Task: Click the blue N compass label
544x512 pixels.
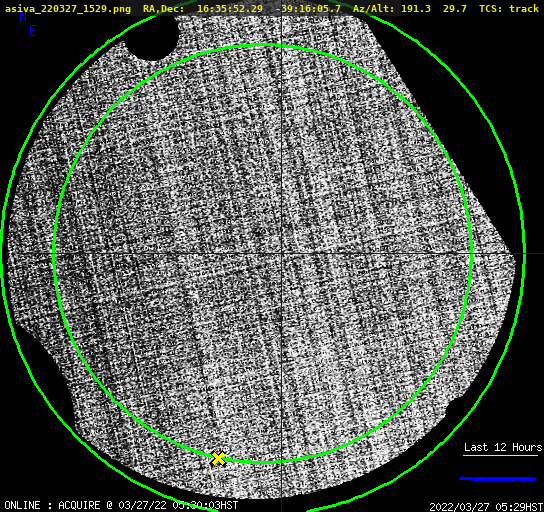Action: (x=23, y=17)
